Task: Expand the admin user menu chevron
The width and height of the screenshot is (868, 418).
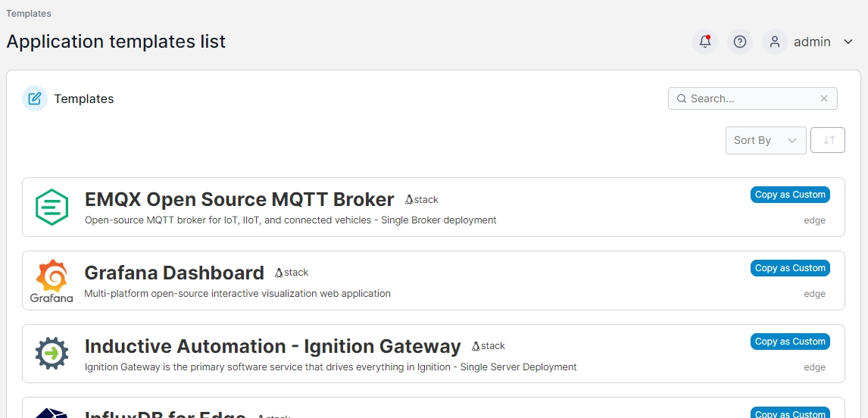Action: [x=848, y=42]
